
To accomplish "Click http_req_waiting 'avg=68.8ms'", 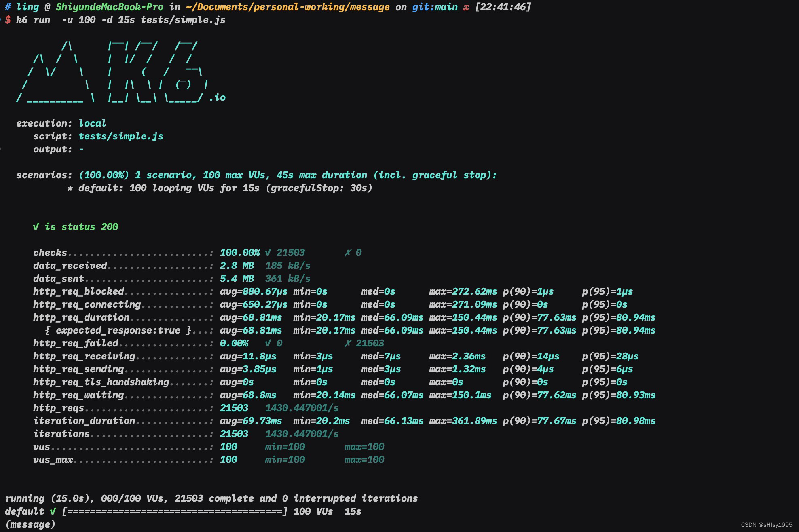I will coord(248,395).
